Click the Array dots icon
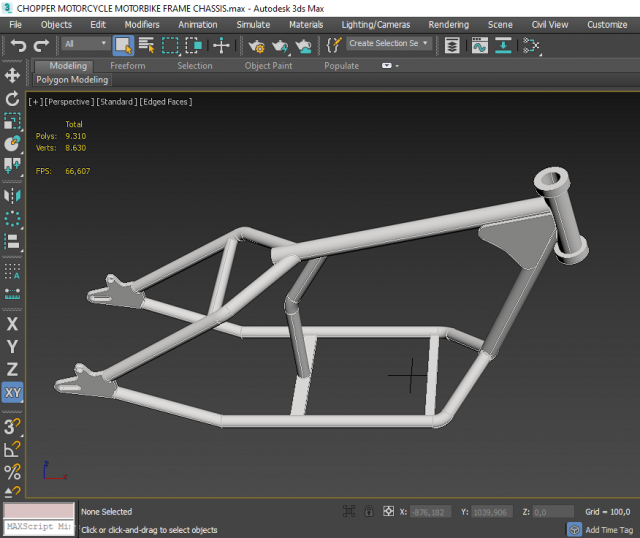 (12, 271)
